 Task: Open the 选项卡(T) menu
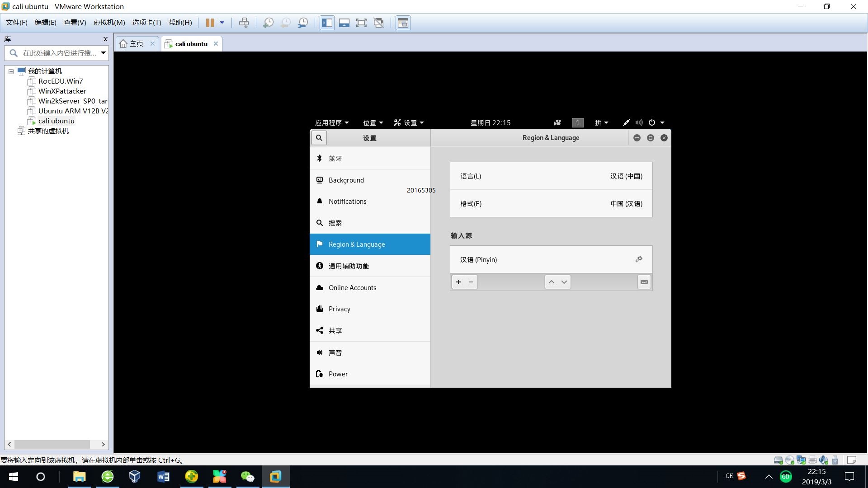[x=146, y=23]
